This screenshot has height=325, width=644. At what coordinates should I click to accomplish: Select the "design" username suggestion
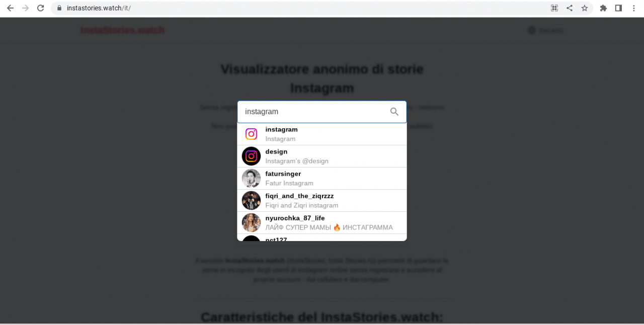click(x=322, y=156)
